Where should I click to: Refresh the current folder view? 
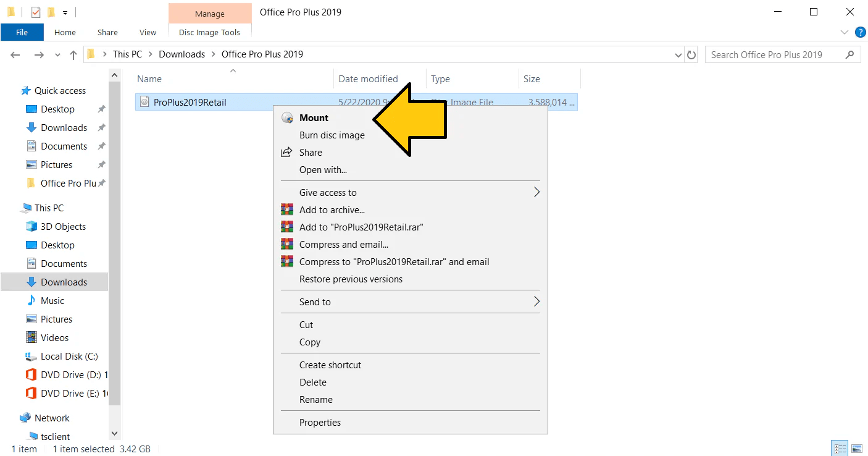click(692, 54)
